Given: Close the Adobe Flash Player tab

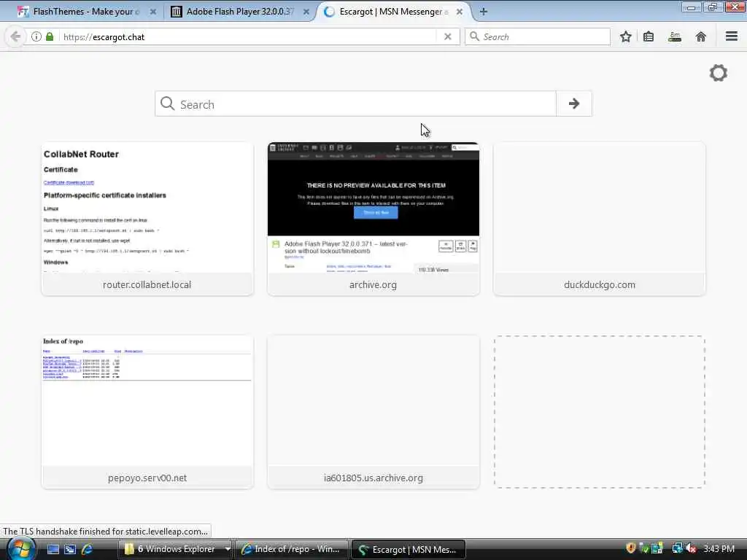Looking at the screenshot, I should coord(306,12).
